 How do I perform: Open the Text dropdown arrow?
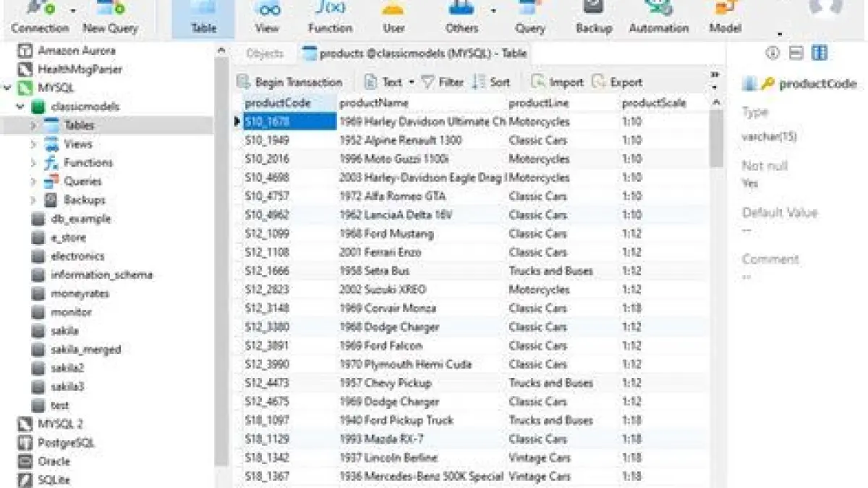point(412,83)
